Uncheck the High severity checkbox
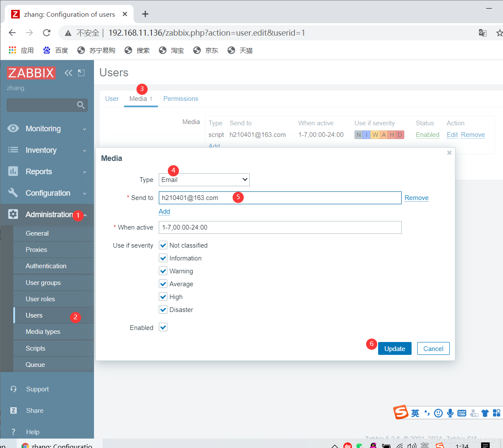 coord(163,297)
